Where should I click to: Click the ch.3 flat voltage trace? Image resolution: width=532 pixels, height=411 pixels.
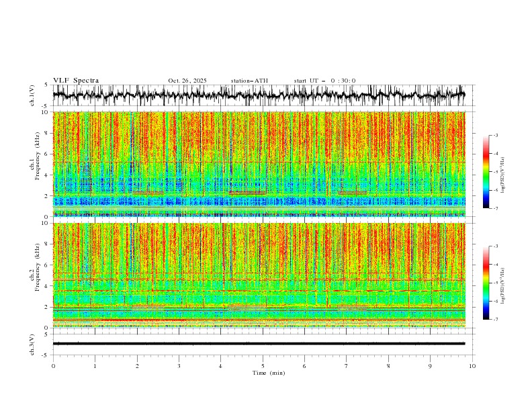coord(259,344)
